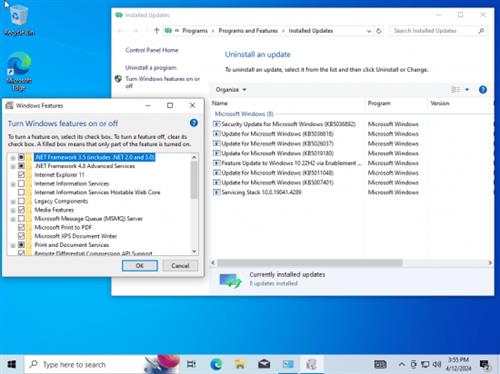Click OK in Windows Features dialog
The width and height of the screenshot is (500, 374).
(140, 266)
